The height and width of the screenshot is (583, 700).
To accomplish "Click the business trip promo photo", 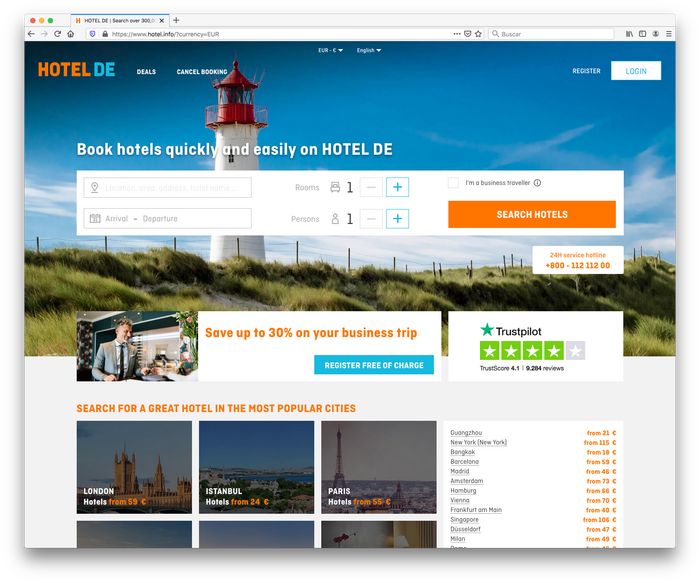I will (137, 346).
